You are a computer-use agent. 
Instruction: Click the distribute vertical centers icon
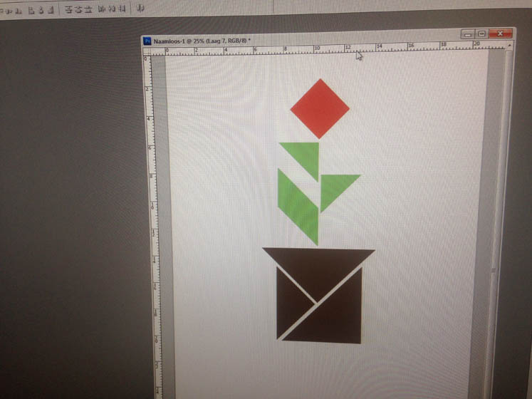click(x=78, y=9)
